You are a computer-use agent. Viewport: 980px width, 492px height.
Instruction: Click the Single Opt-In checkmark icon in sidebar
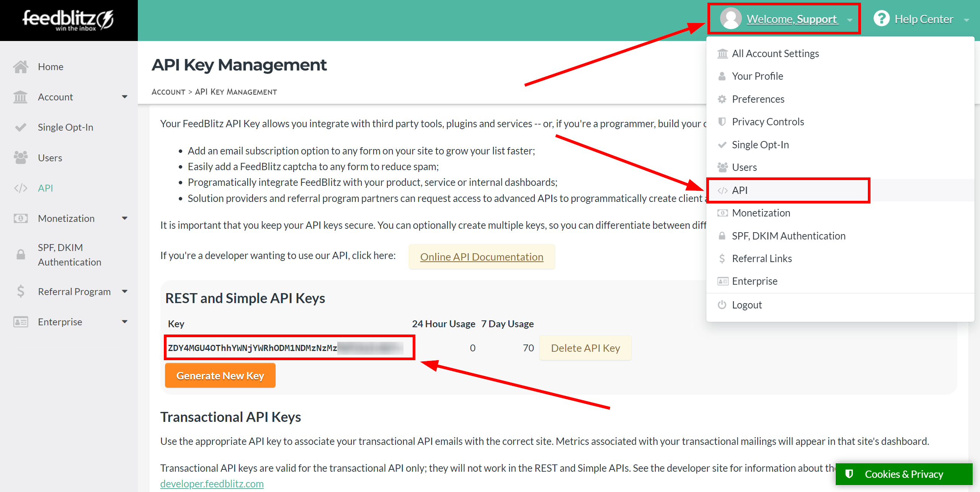pos(21,127)
